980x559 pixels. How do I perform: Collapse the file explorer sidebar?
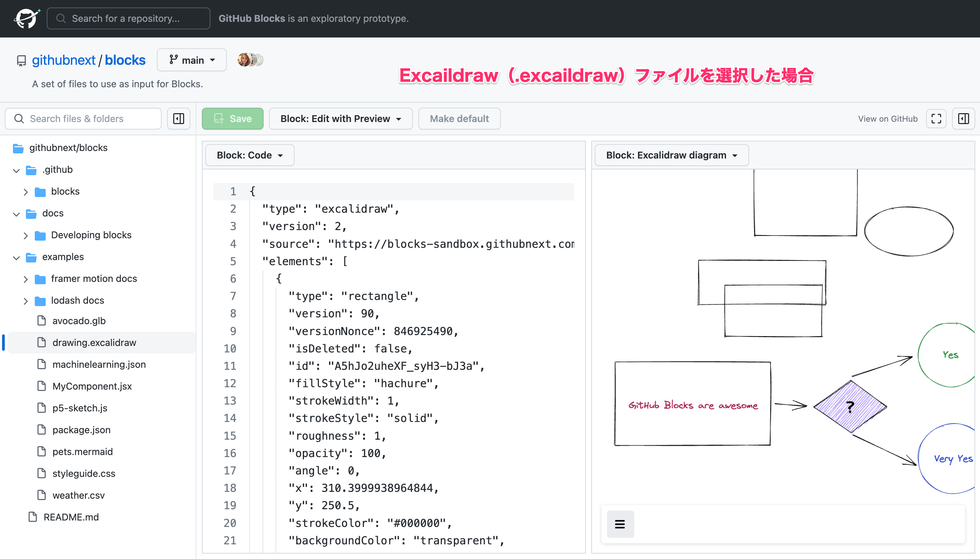coord(178,118)
